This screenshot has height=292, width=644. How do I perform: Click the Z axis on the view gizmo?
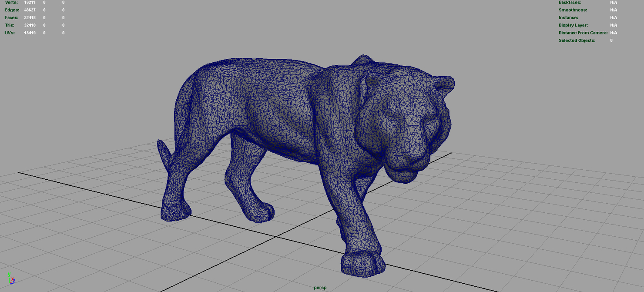point(14,281)
